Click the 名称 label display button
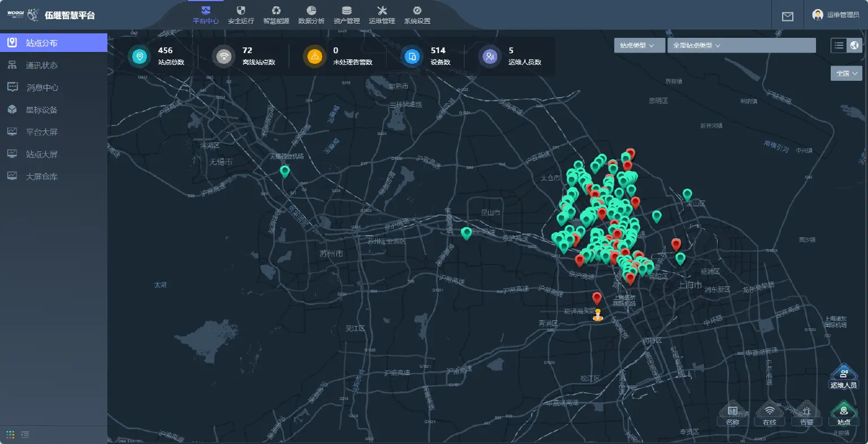This screenshot has width=868, height=444. 732,415
